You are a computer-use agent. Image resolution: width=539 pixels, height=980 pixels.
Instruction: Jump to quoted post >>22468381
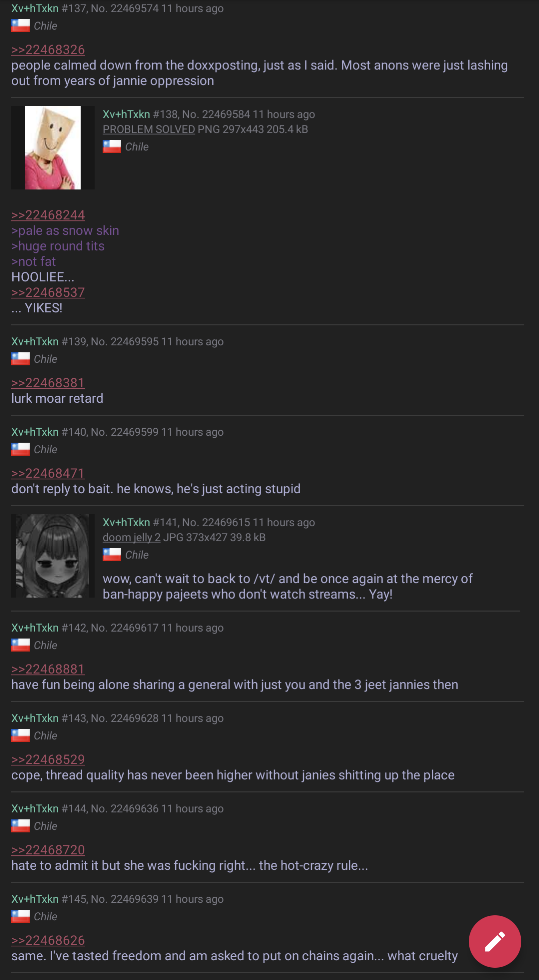click(x=48, y=383)
